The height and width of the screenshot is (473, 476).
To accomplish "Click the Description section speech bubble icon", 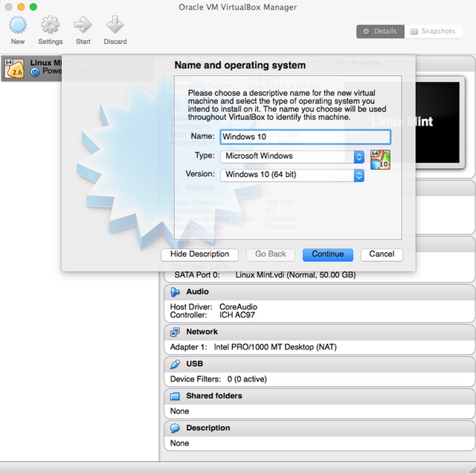I will 175,428.
